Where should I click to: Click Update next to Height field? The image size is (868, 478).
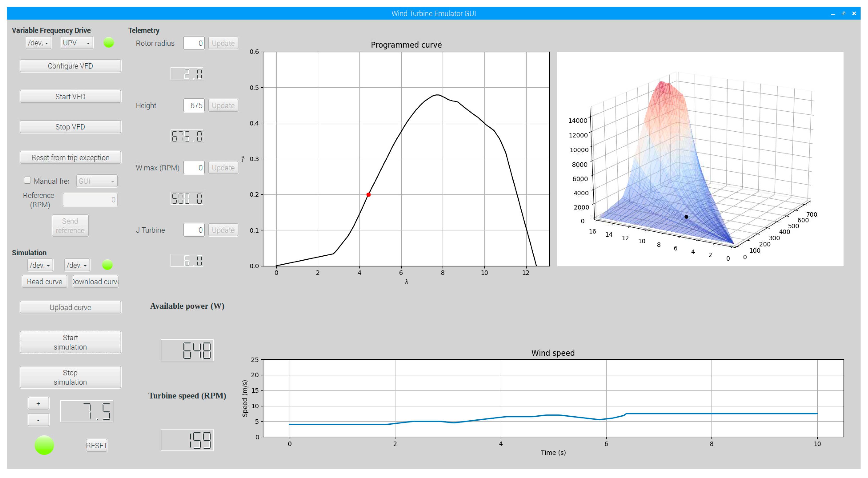tap(223, 105)
